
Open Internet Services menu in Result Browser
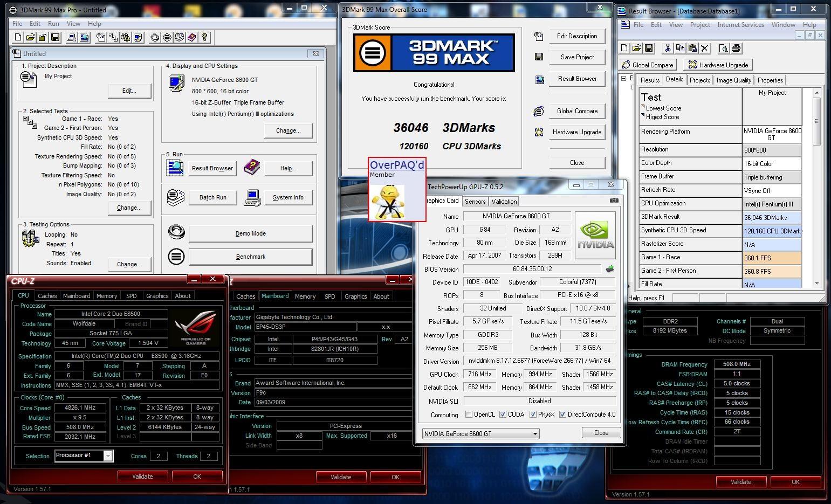(740, 25)
